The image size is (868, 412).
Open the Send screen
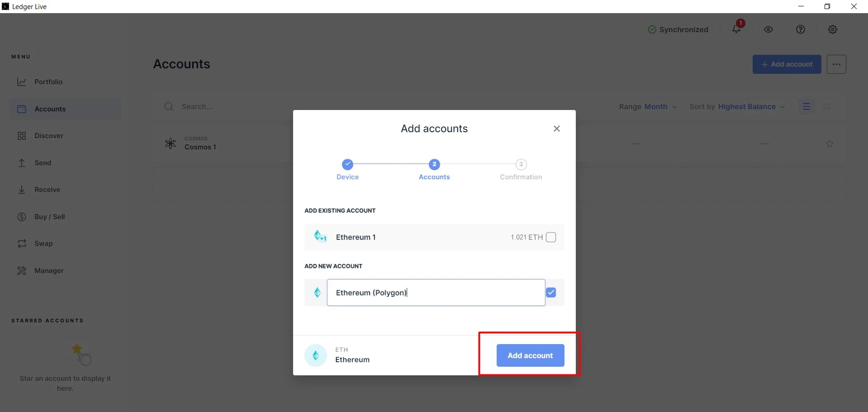(x=43, y=163)
